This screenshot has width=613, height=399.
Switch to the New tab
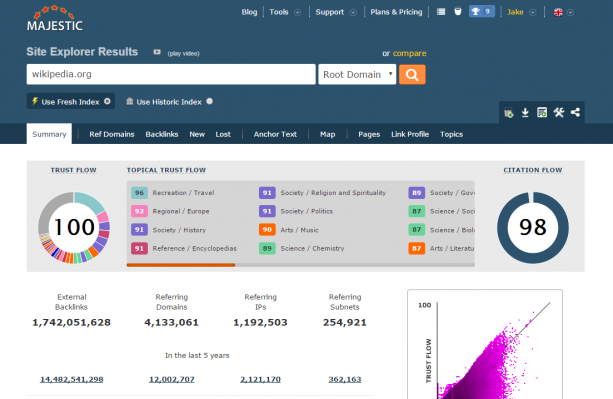click(x=197, y=134)
